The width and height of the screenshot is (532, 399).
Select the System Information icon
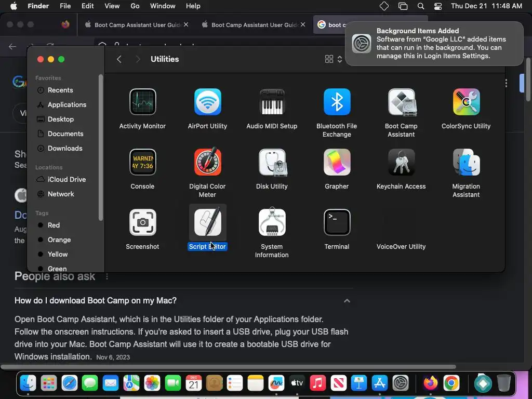[x=272, y=221]
